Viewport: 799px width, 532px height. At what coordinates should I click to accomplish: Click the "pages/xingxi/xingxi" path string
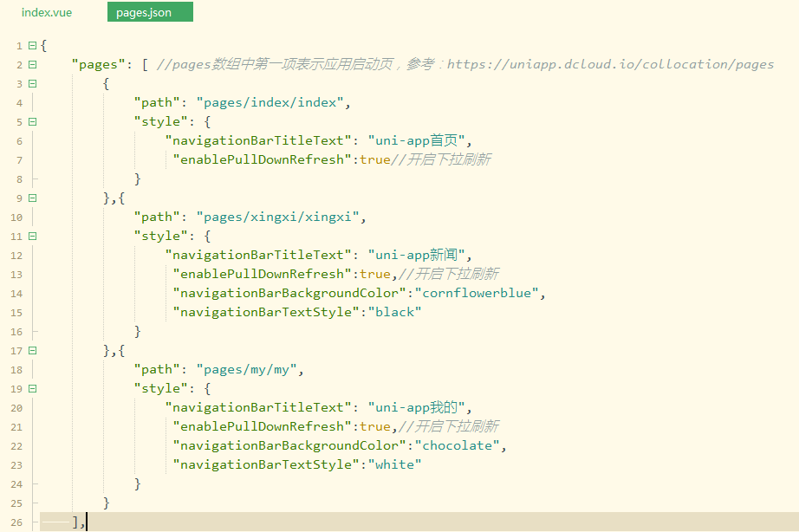pos(277,217)
